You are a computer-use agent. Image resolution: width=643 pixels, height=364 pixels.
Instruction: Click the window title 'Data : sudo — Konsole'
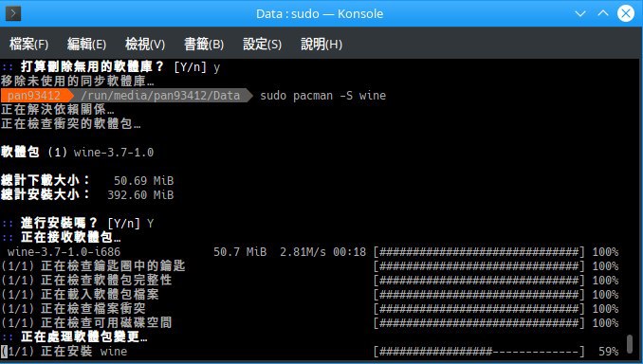pyautogui.click(x=320, y=13)
